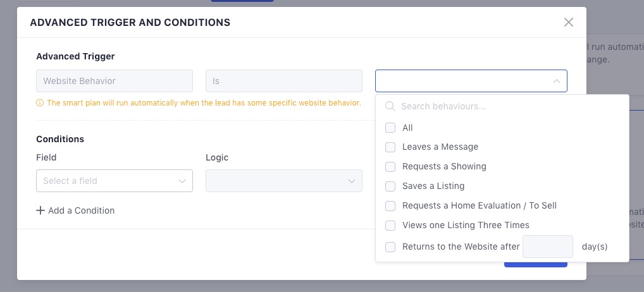This screenshot has width=644, height=292.
Task: Tick the Leaves a Message checkbox
Action: (390, 147)
